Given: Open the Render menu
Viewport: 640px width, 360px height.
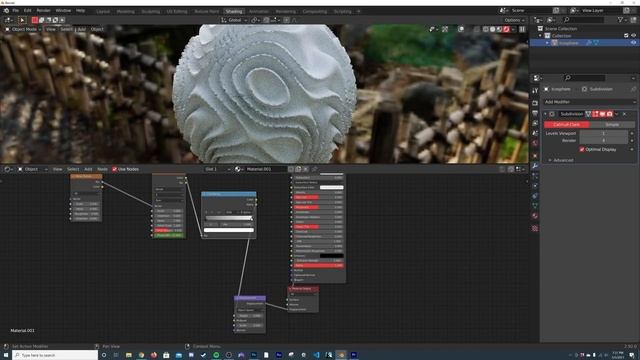Looking at the screenshot, I should click(43, 10).
